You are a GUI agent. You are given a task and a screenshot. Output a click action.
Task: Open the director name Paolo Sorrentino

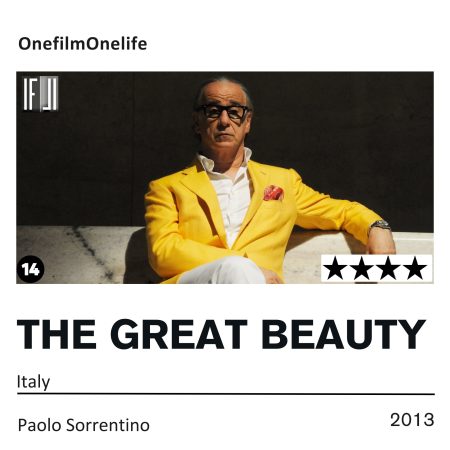(x=84, y=425)
